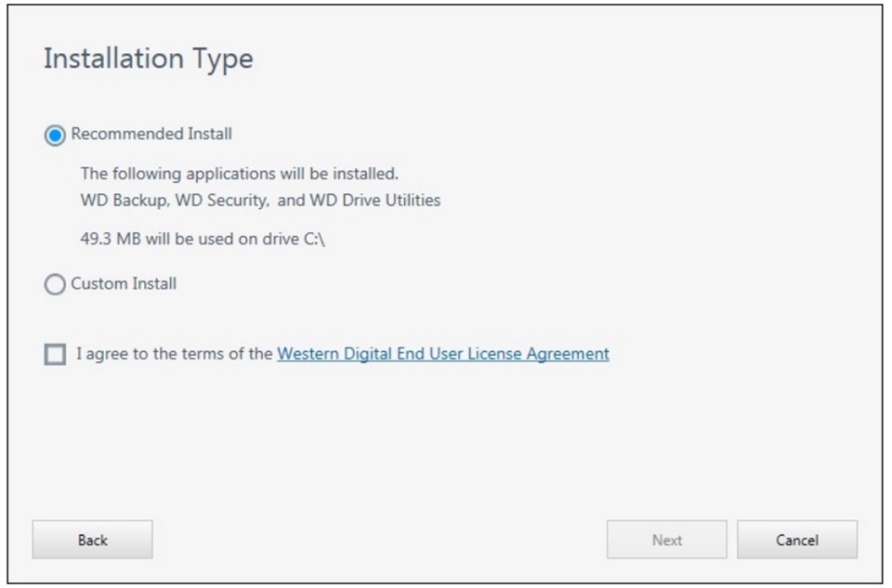The height and width of the screenshot is (588, 892).
Task: Click the greyed-out Next button
Action: pyautogui.click(x=667, y=539)
